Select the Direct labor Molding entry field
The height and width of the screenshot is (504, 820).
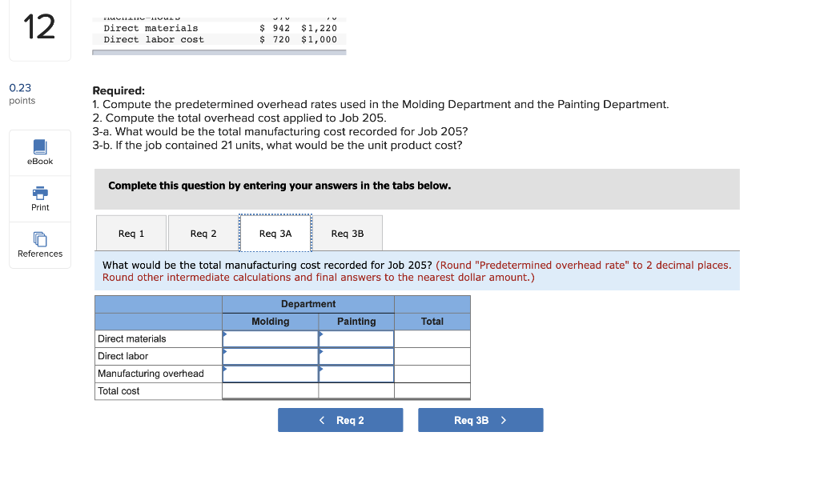(x=270, y=356)
